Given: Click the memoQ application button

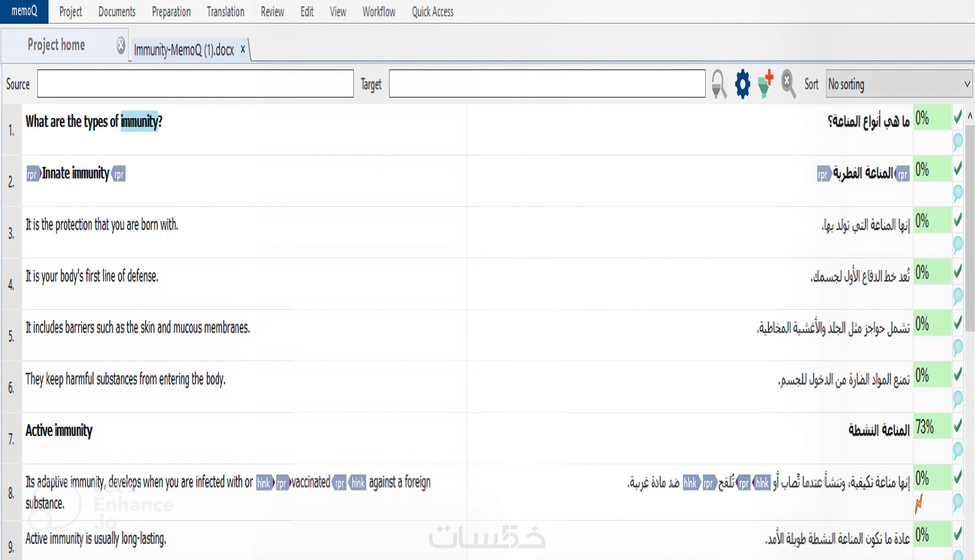Looking at the screenshot, I should 24,11.
